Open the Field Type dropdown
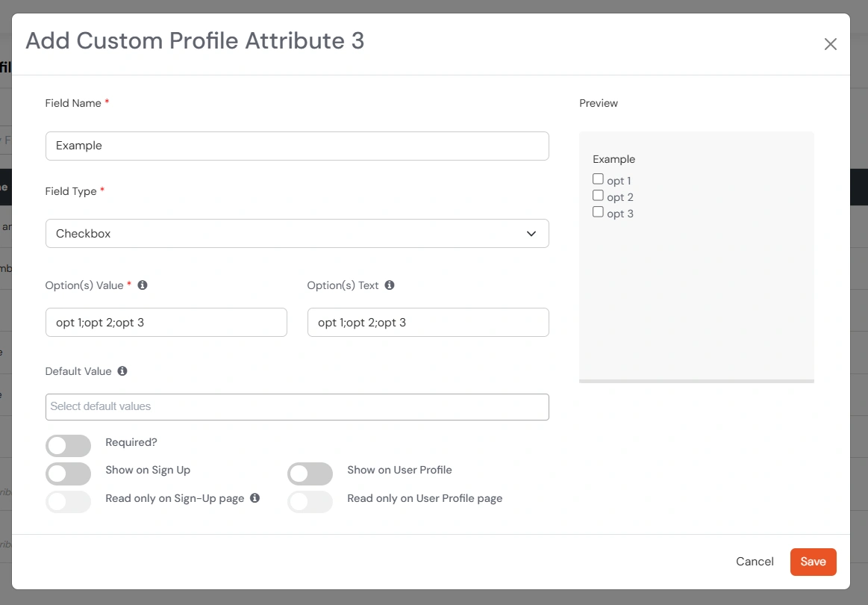The width and height of the screenshot is (868, 605). (x=297, y=233)
